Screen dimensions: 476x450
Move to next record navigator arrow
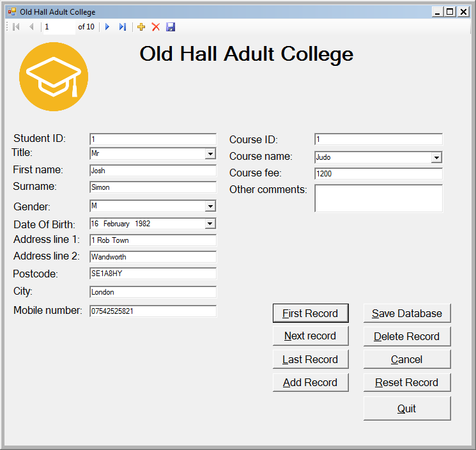click(107, 27)
